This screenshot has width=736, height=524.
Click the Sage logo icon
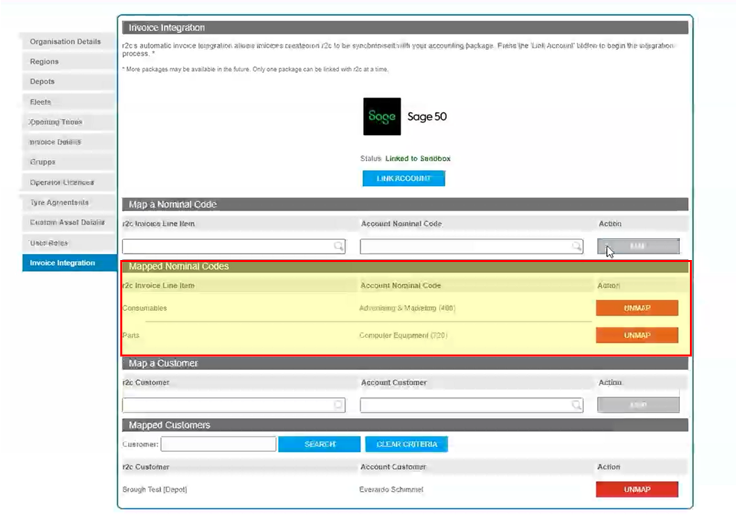[382, 116]
